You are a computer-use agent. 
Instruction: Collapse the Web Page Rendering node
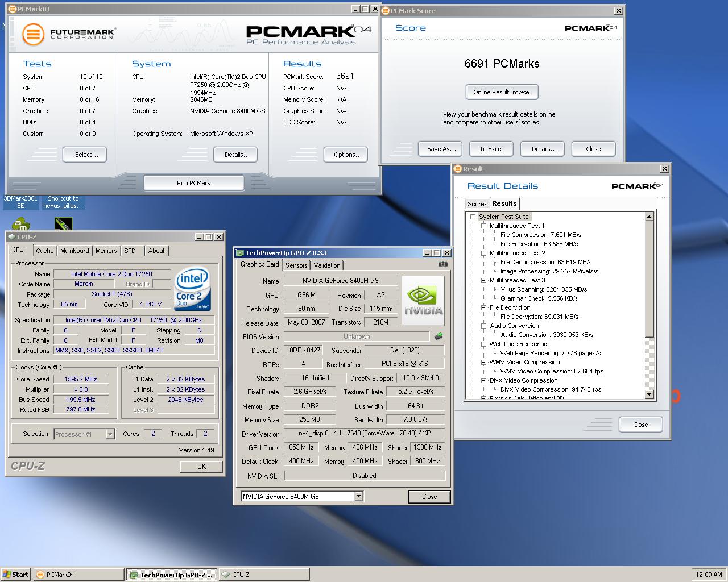[x=483, y=344]
